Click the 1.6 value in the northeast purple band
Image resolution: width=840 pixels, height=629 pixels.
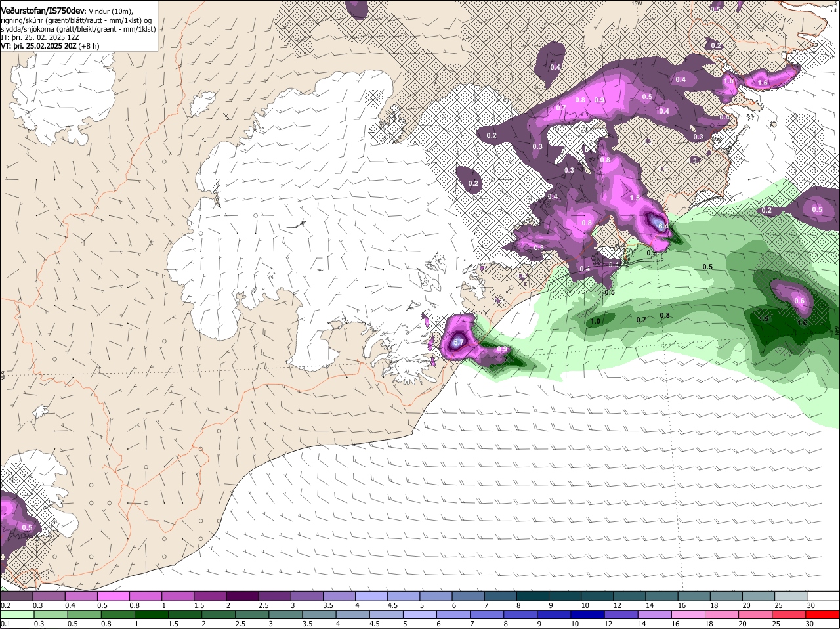[763, 83]
